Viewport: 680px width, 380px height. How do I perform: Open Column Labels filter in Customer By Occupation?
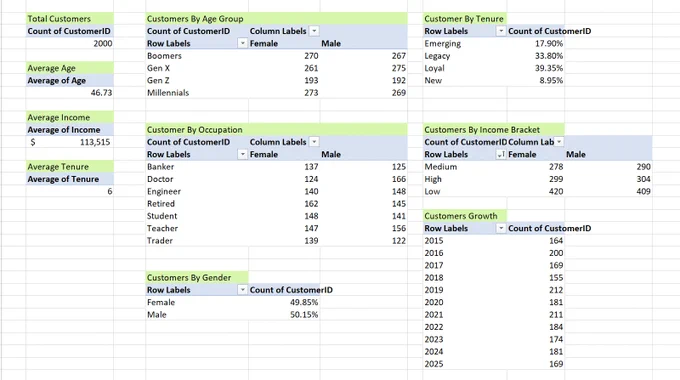(x=314, y=142)
